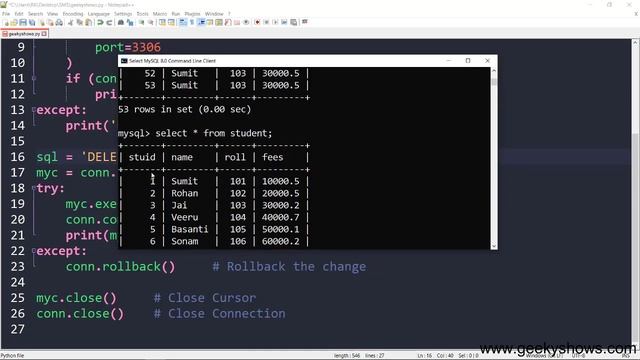Collapse the except fold marker on line 13

(34, 110)
